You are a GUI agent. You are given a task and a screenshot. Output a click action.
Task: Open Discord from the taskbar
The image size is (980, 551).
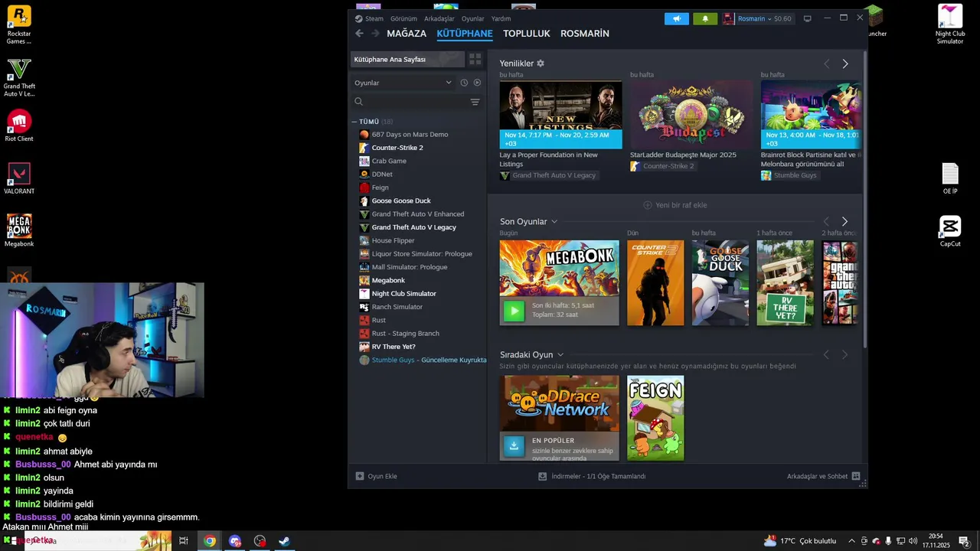(x=235, y=541)
